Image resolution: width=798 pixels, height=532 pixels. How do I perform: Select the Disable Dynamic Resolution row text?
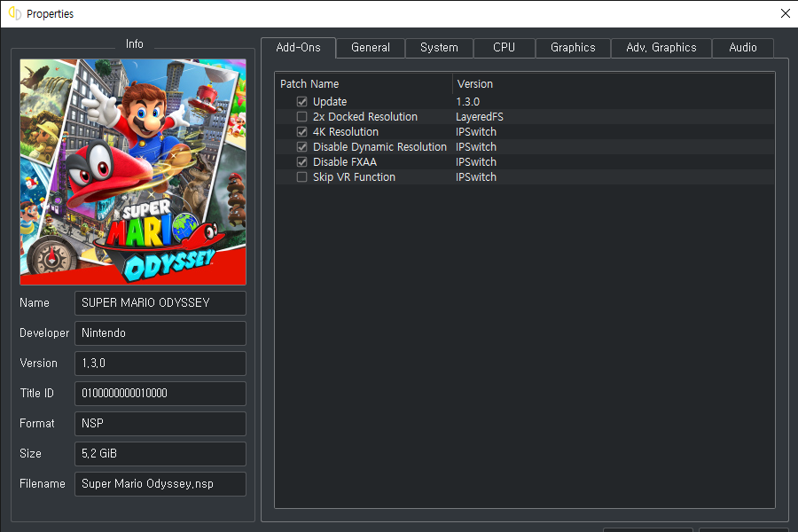[379, 147]
